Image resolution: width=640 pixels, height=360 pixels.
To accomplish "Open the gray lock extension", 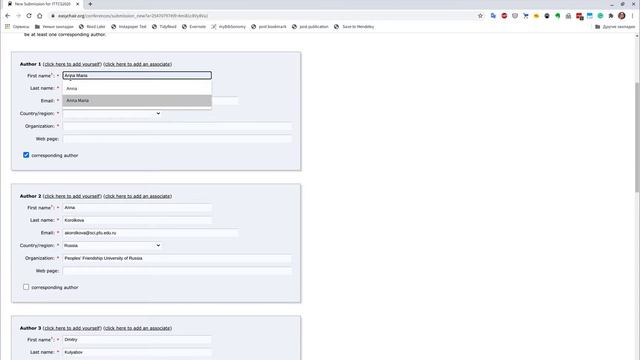I will click(x=568, y=16).
